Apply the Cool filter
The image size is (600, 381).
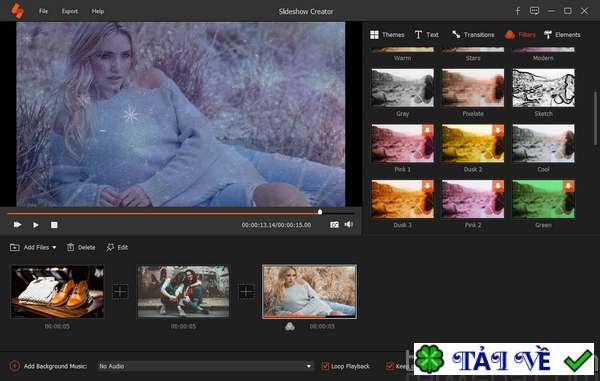[543, 144]
